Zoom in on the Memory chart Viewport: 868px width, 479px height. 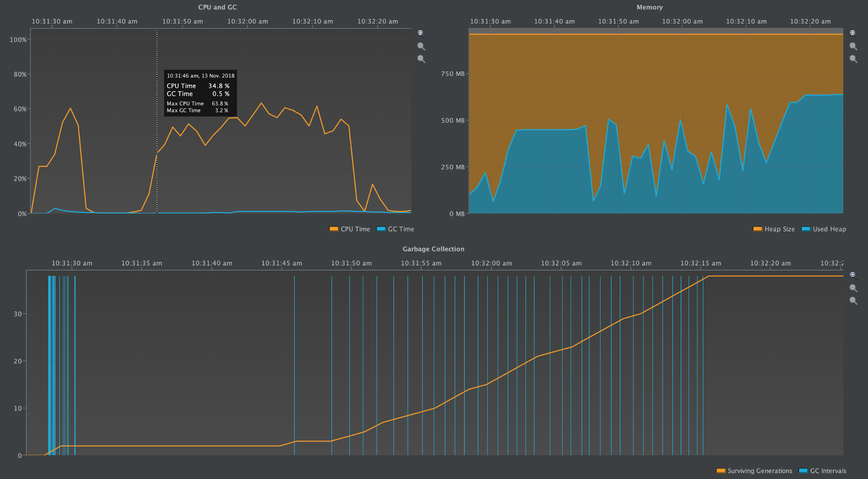point(853,46)
